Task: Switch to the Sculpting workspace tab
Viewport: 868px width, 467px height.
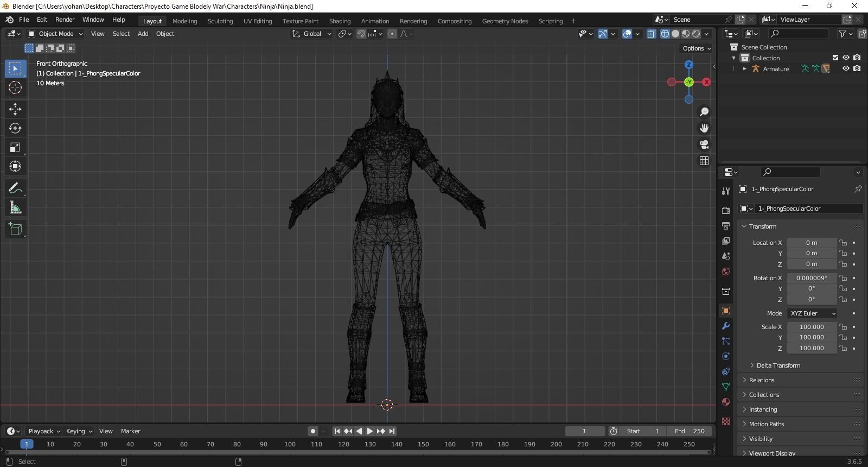Action: tap(220, 21)
